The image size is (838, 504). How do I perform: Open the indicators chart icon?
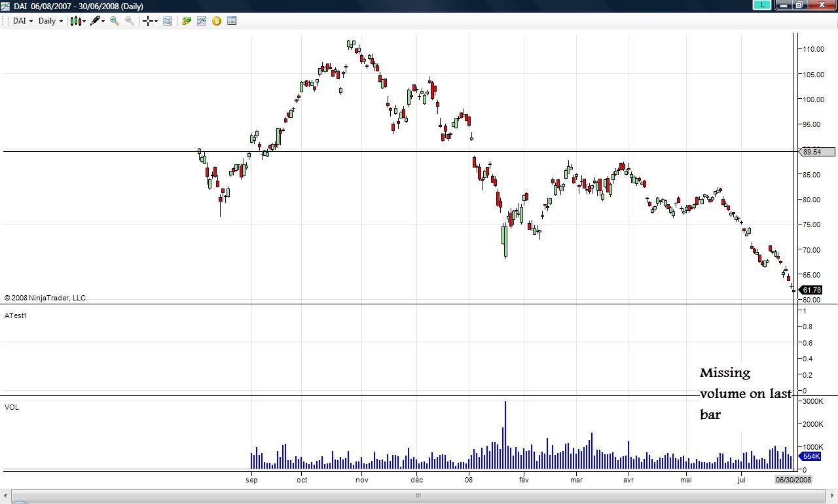[202, 21]
